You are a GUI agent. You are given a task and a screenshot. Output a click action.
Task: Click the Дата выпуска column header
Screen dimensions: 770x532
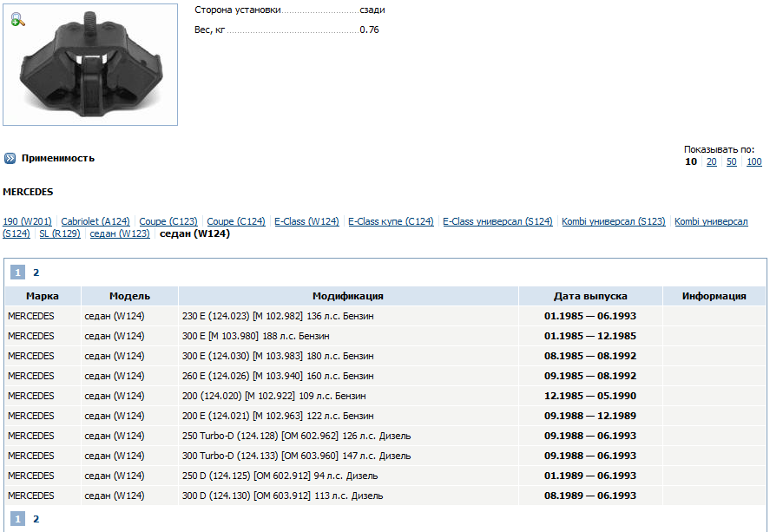(590, 296)
